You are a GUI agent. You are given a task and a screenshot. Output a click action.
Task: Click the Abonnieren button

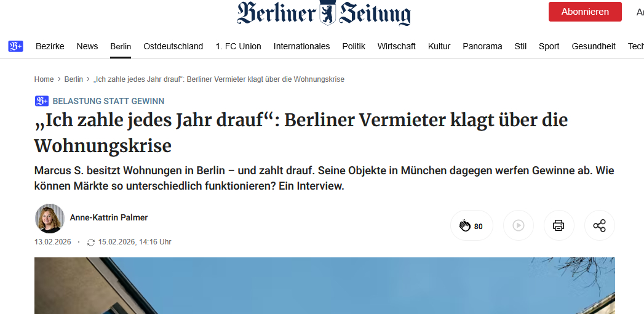(x=585, y=12)
